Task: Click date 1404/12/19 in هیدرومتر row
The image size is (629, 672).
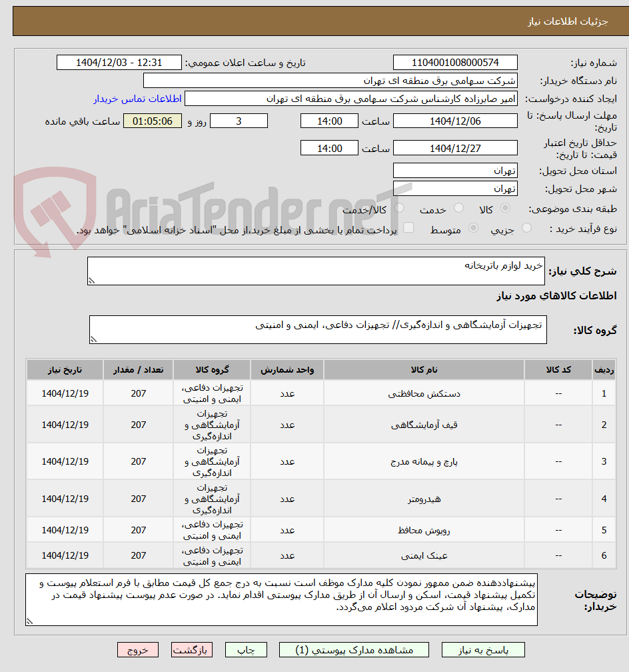Action: tap(65, 499)
